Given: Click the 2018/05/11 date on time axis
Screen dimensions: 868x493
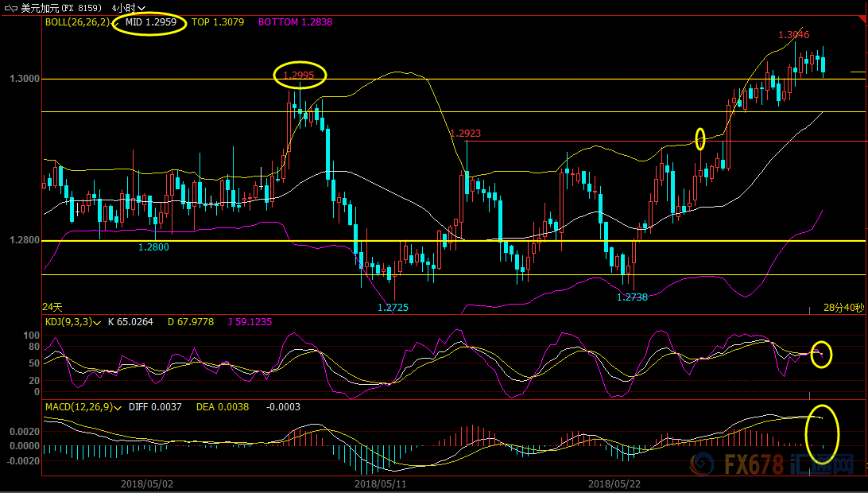Looking at the screenshot, I should pos(380,483).
